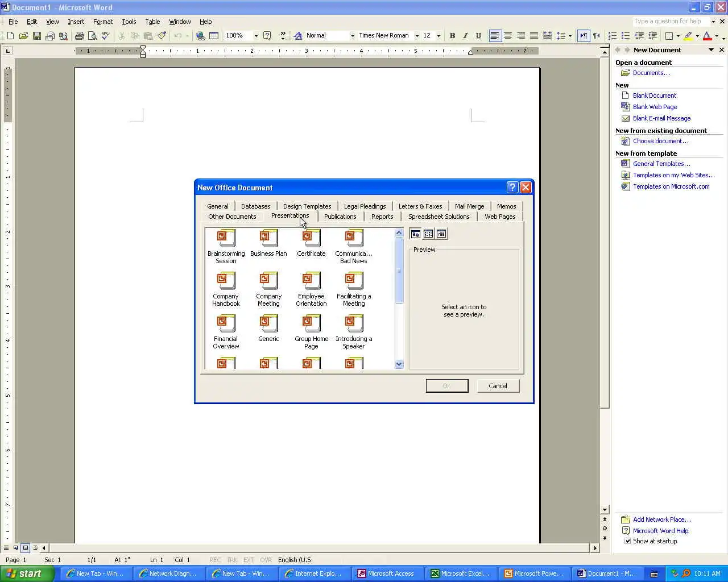Click the Save floppy disk icon
The image size is (728, 582).
(x=36, y=36)
